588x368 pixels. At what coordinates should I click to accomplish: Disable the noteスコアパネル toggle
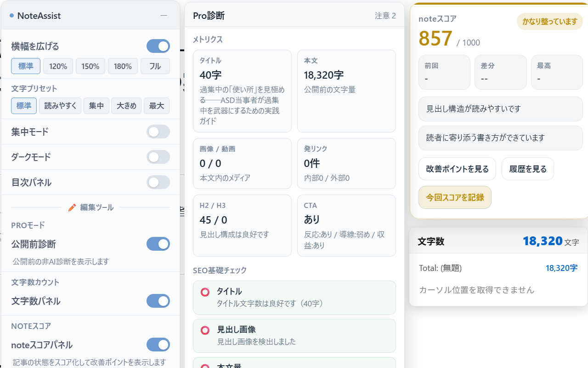tap(158, 345)
